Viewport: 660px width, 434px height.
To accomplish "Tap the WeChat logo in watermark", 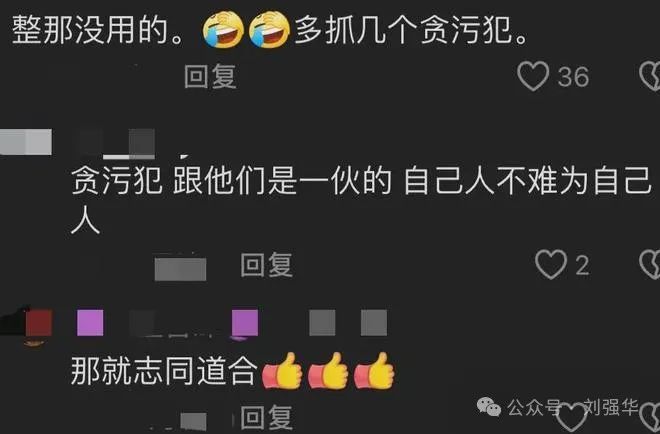I will tap(488, 407).
